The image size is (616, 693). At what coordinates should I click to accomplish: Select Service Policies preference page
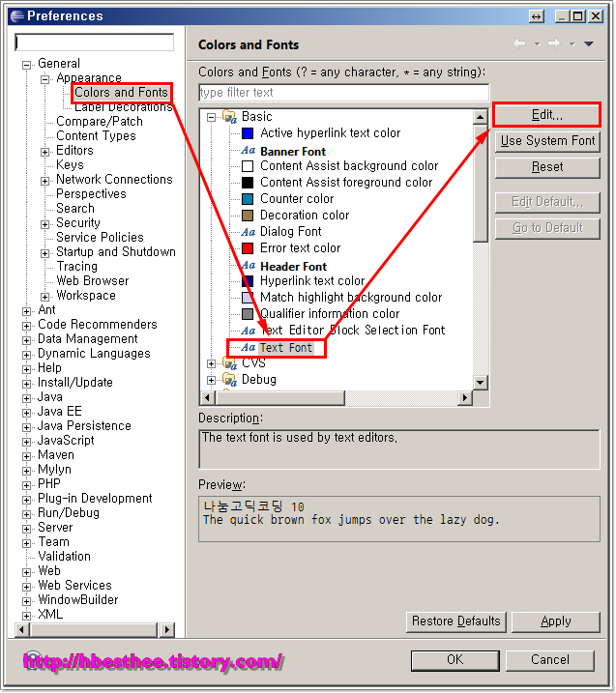coord(100,238)
